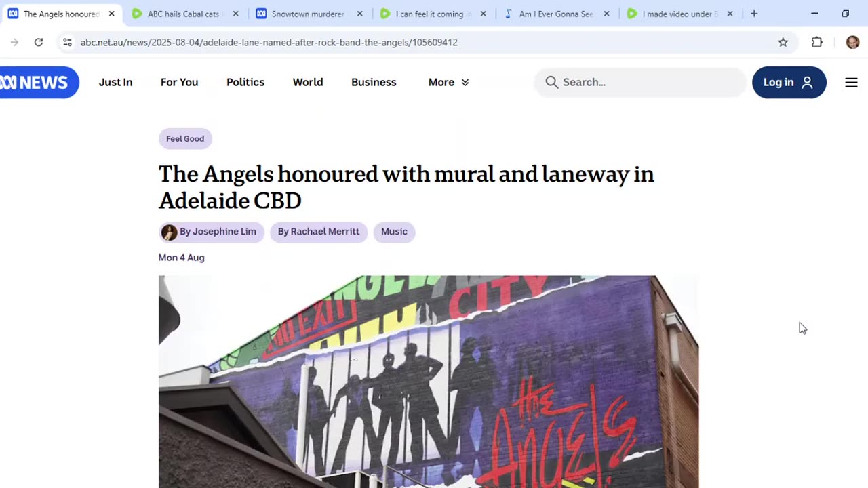
Task: Focus the Search input field
Action: click(x=639, y=83)
